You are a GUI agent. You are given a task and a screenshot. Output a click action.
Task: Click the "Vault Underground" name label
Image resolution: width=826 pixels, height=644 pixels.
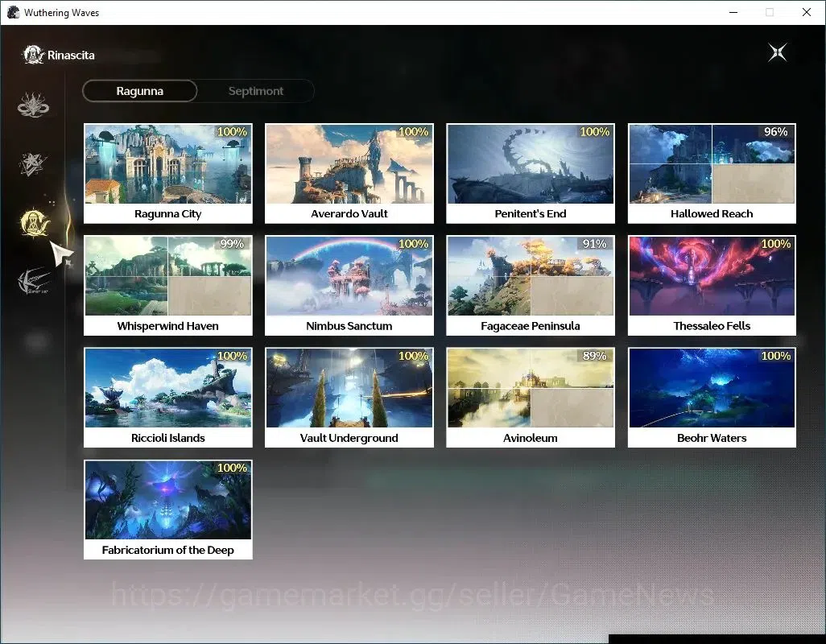pos(349,438)
